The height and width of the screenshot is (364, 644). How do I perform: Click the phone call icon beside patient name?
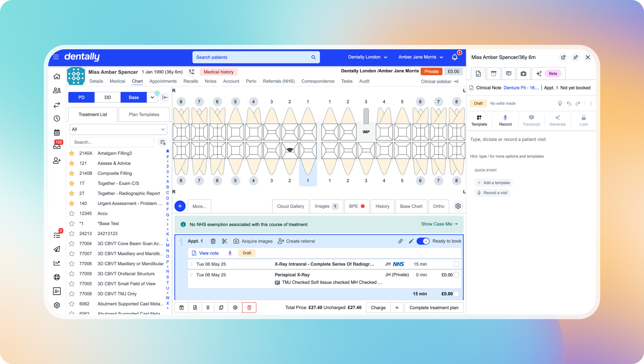[192, 72]
